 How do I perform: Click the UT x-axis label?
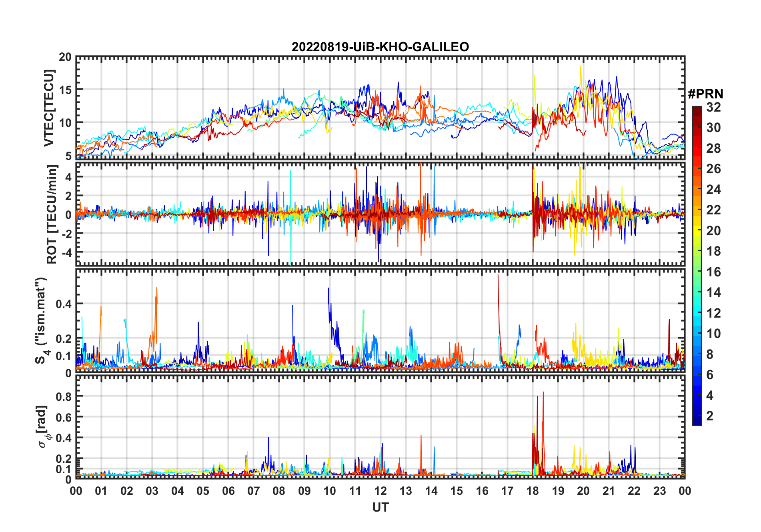380,507
